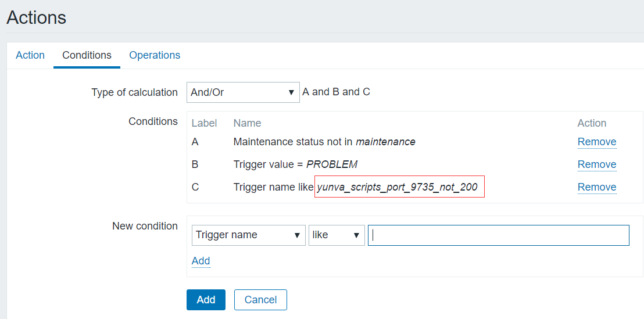
Task: Open the Trigger name condition type dropdown
Action: [x=248, y=235]
